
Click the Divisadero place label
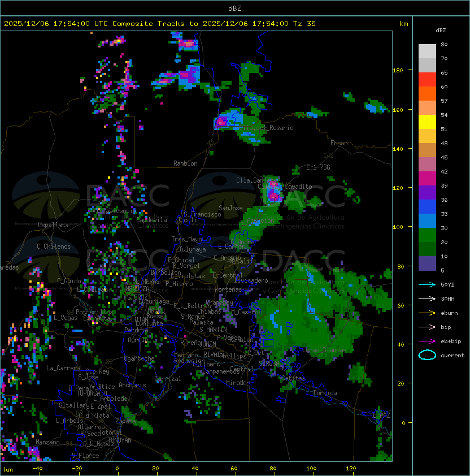tap(251, 280)
